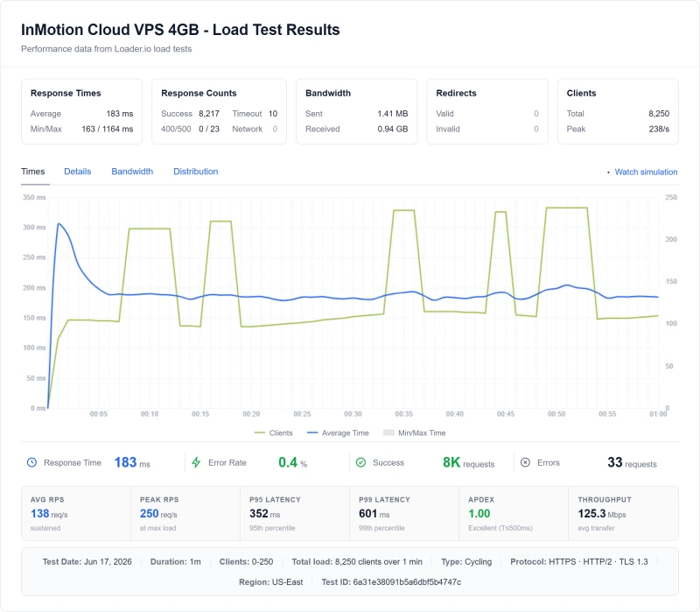Select the Peak value 238/s

(659, 129)
